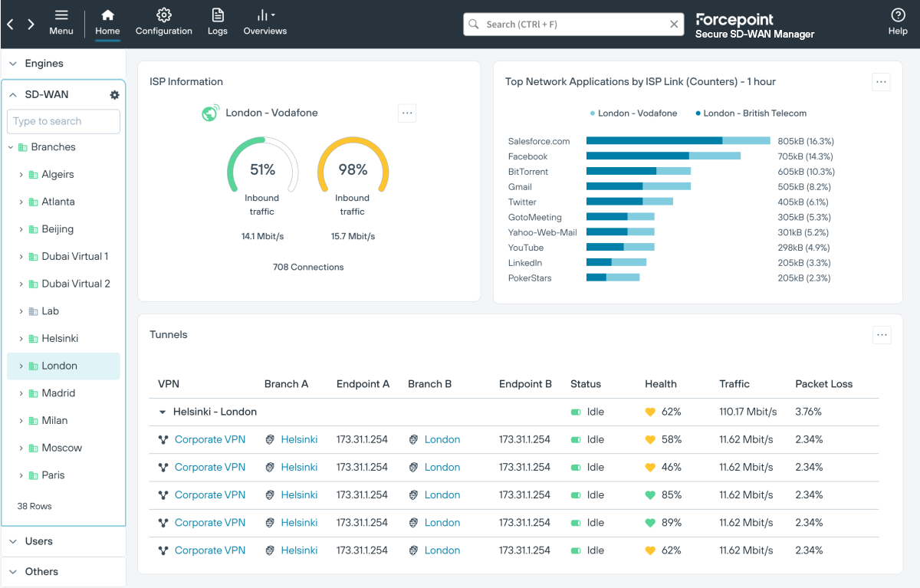
Task: Toggle London - British Telecom legend entry
Action: pos(751,113)
